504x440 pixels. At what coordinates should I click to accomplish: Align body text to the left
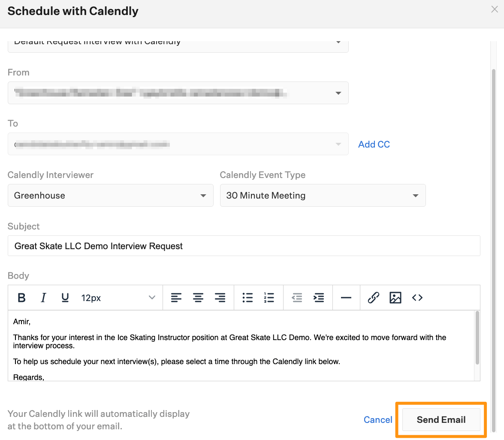[176, 298]
